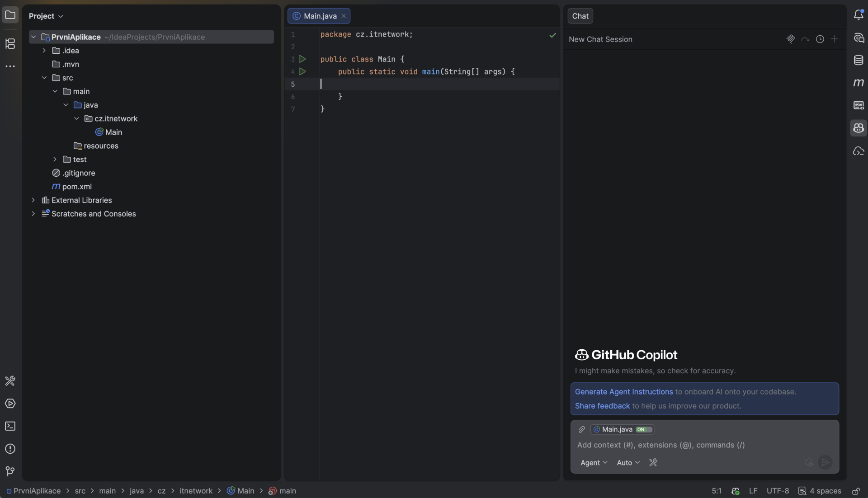
Task: Click the Share feedback link
Action: click(x=602, y=406)
